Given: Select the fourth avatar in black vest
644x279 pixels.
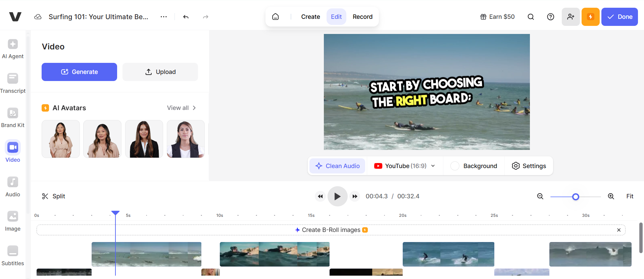Looking at the screenshot, I should 186,139.
